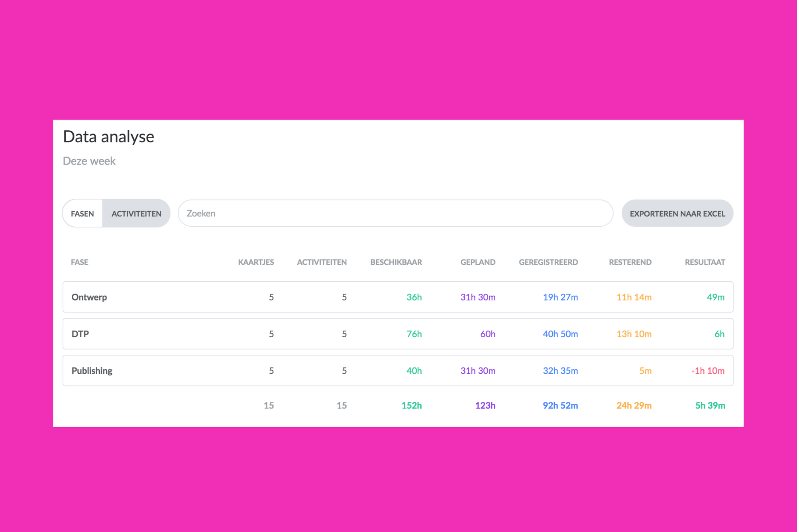Click Exporteren naar Excel button
This screenshot has width=797, height=532.
[x=677, y=214]
